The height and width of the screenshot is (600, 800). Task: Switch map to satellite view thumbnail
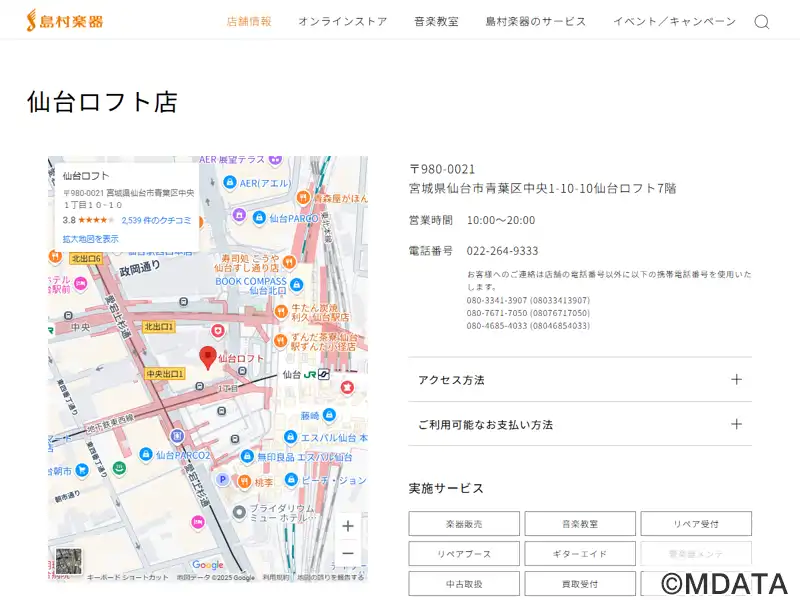tap(68, 561)
